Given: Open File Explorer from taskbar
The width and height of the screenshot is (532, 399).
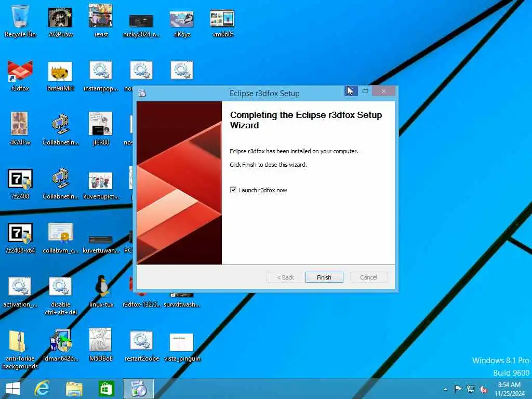Looking at the screenshot, I should coord(74,389).
